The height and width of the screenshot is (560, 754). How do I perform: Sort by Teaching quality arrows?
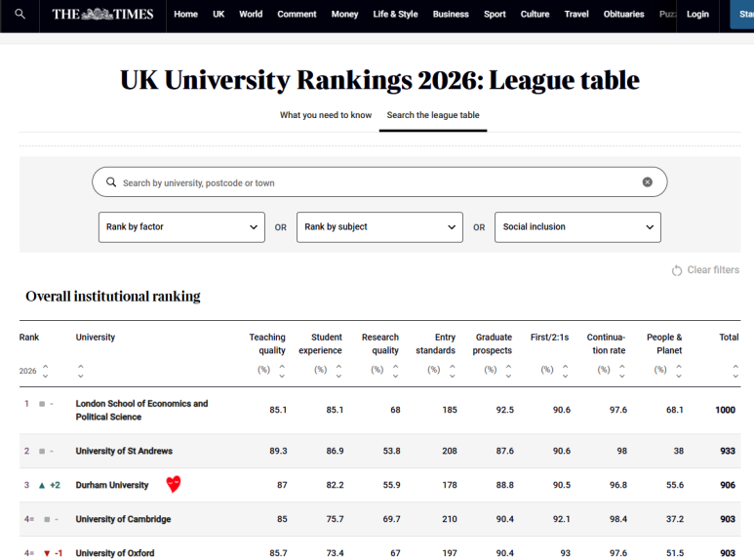click(x=282, y=371)
